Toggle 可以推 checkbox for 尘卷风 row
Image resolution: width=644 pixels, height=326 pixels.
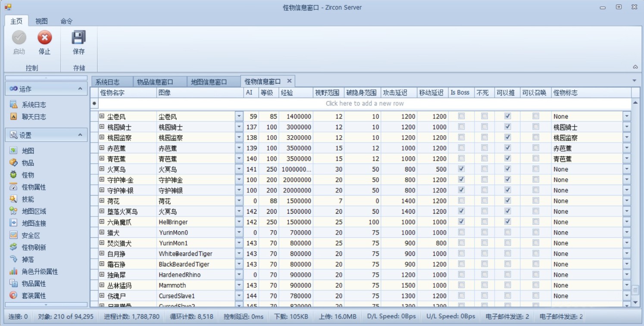click(507, 116)
